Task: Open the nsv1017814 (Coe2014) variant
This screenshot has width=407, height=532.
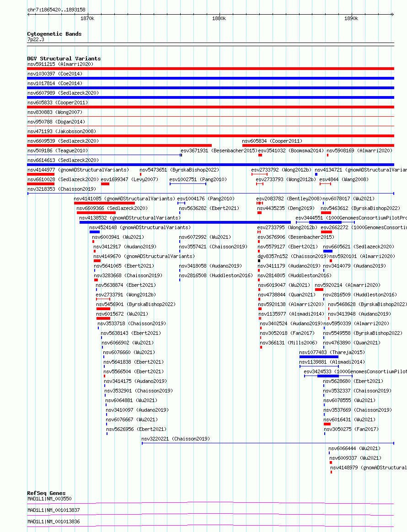Action: (55, 83)
